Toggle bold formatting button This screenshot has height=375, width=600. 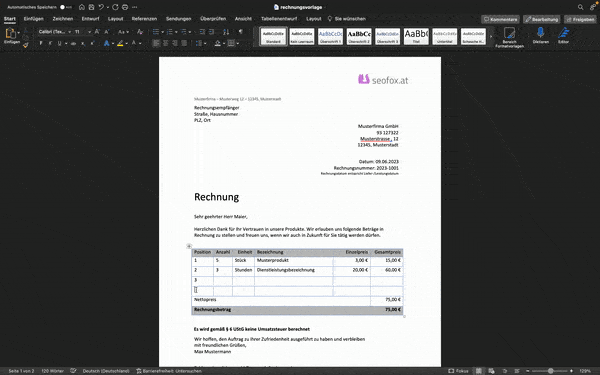(41, 44)
